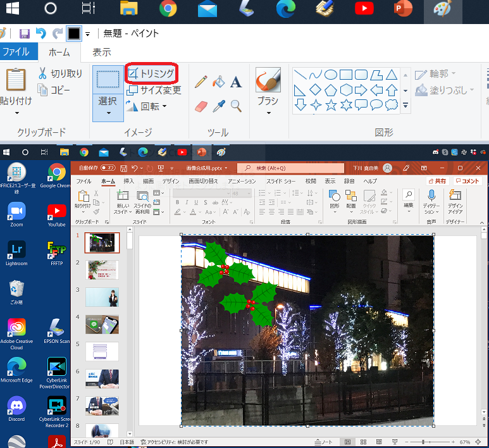This screenshot has height=448, width=489.
Task: Open the ブラシ brush dropdown
Action: pos(268,114)
